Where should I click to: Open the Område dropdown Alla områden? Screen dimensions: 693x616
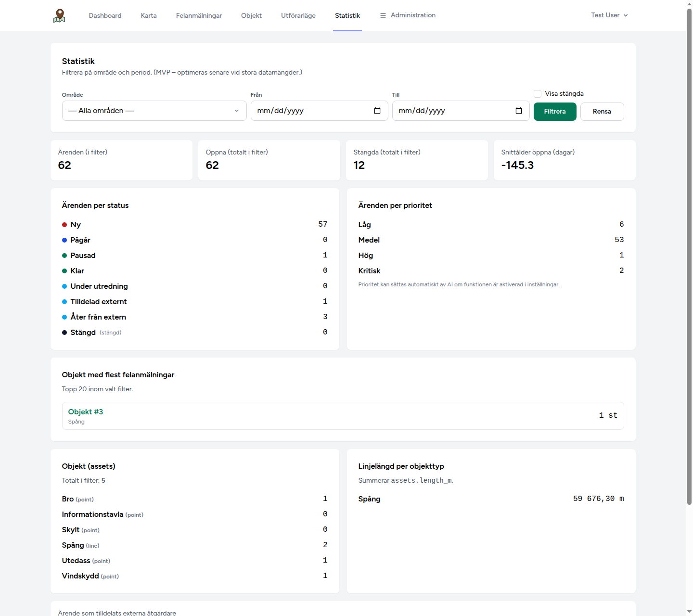(x=154, y=111)
